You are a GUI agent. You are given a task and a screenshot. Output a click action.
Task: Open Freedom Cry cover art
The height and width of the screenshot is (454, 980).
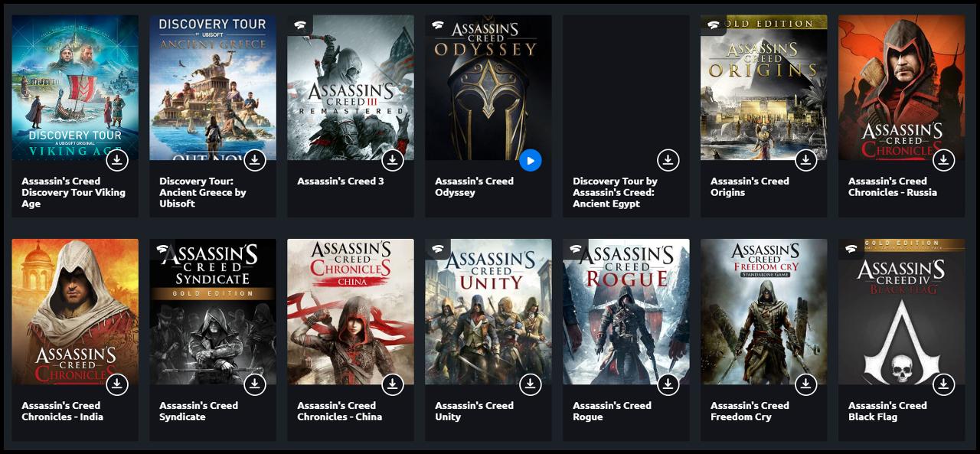tap(764, 312)
